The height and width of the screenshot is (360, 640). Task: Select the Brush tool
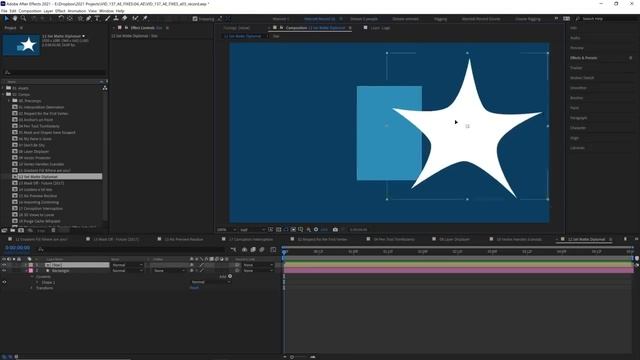point(108,19)
